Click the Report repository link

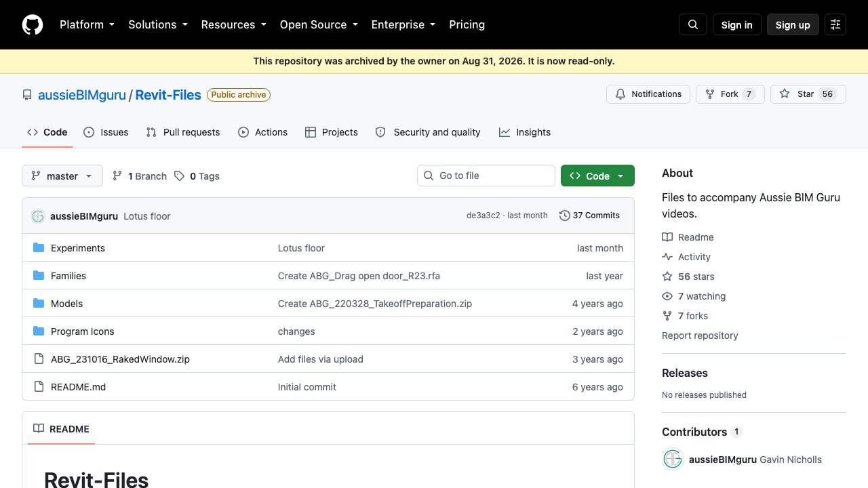coord(700,335)
